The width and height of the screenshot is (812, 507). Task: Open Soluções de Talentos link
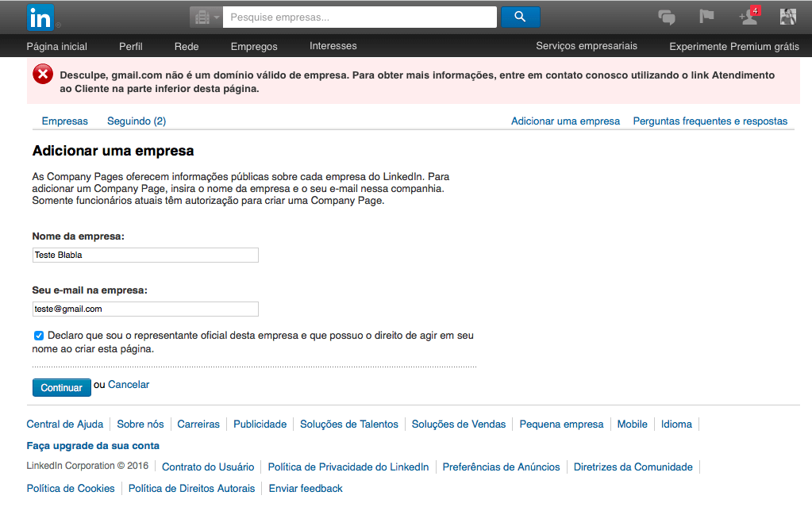click(349, 424)
